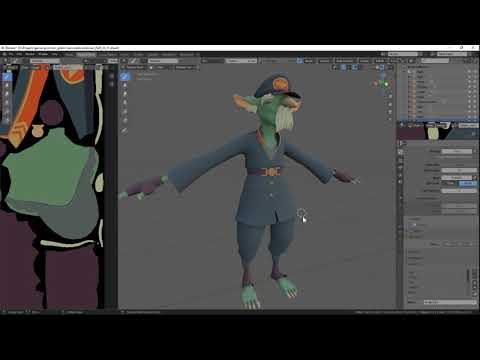The image size is (480, 360).
Task: Open the Scene selector in the top bar
Action: click(403, 54)
